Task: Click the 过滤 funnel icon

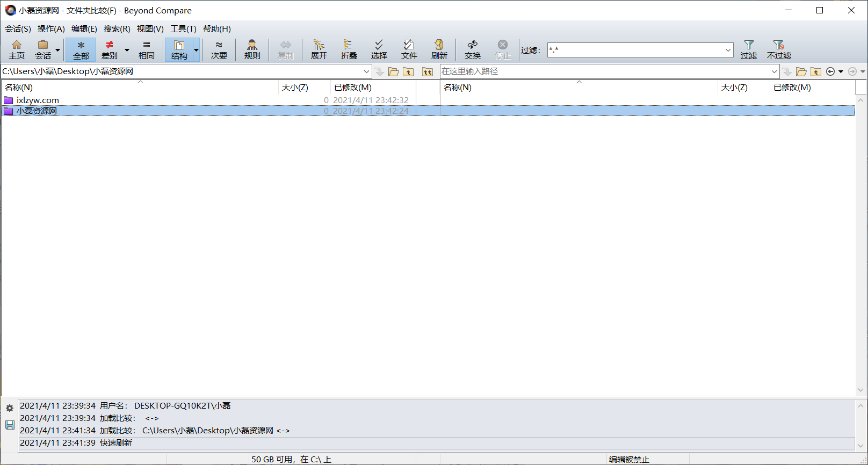Action: 749,49
